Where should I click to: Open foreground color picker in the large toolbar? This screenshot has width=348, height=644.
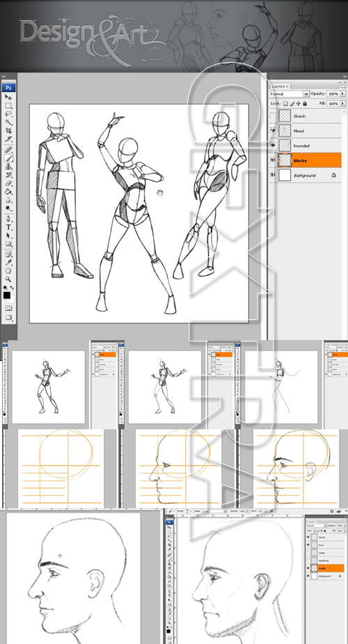tap(6, 295)
